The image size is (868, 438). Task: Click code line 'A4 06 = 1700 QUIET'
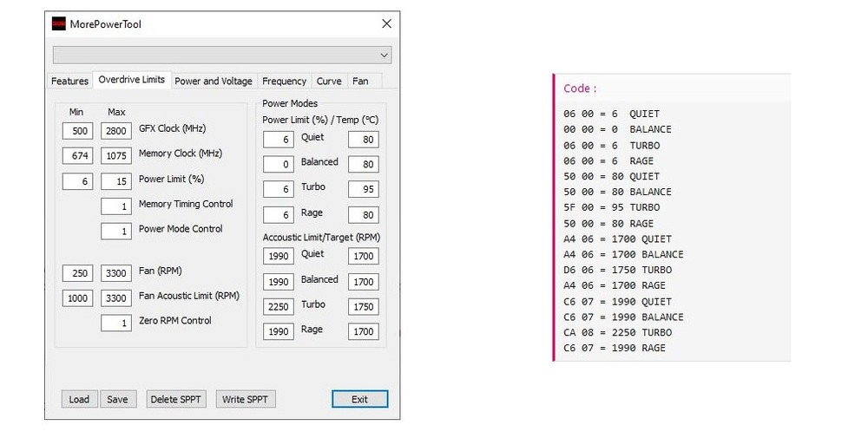[617, 239]
